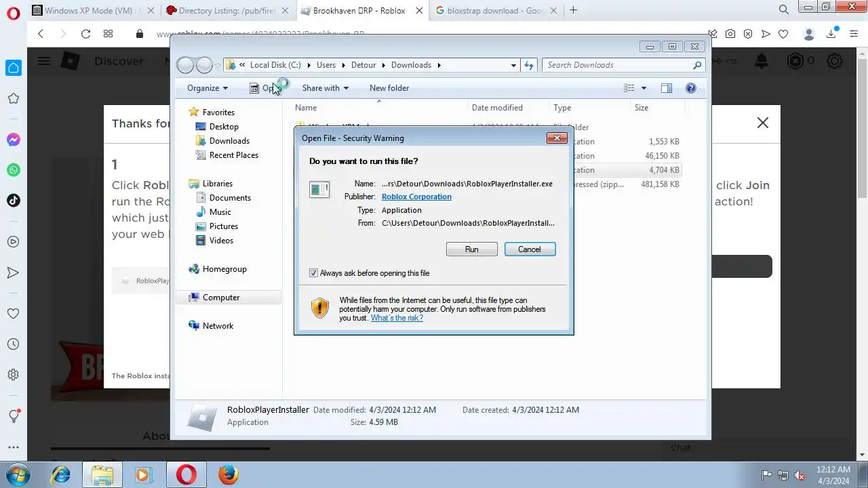868x488 pixels.
Task: Open settings gear in Opera sidebar
Action: click(x=14, y=374)
